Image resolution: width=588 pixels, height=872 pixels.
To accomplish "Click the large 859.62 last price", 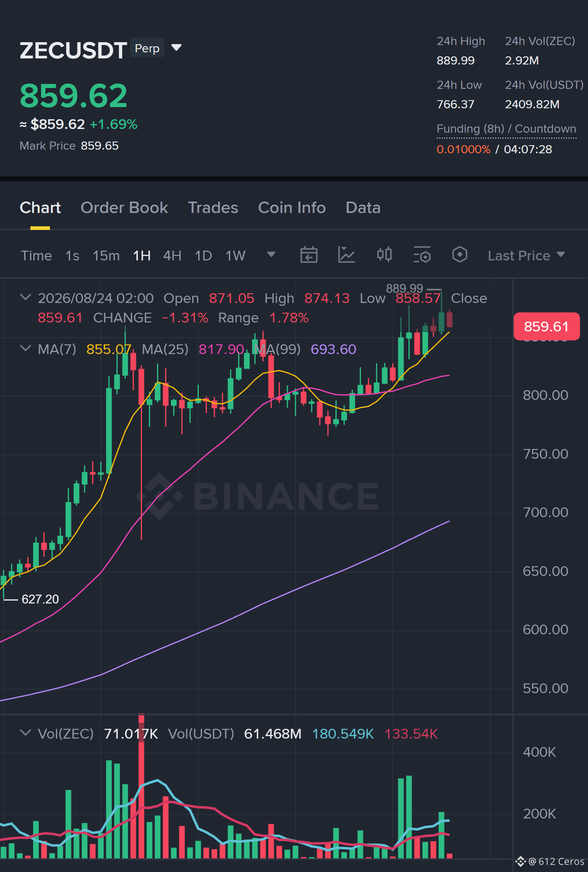I will (x=73, y=96).
